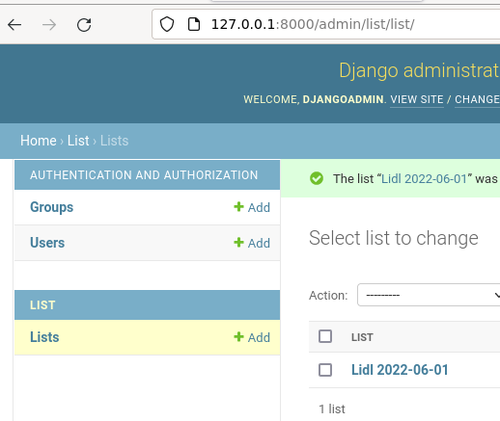Check the Lidl 2022-06-01 row checkbox
500x421 pixels.
[325, 370]
